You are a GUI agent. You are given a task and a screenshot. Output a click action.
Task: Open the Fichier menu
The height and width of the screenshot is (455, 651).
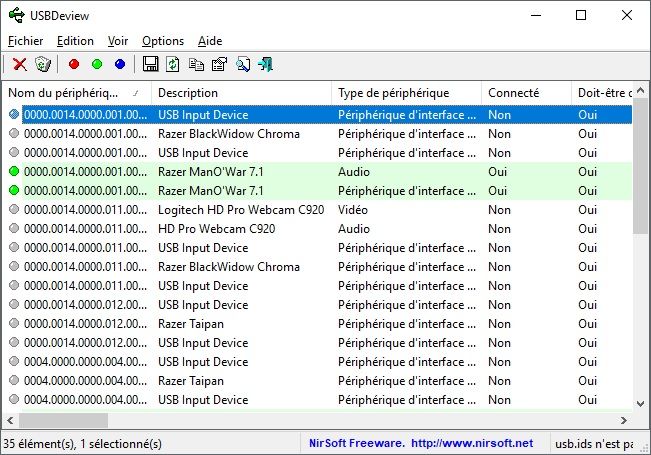tap(26, 41)
